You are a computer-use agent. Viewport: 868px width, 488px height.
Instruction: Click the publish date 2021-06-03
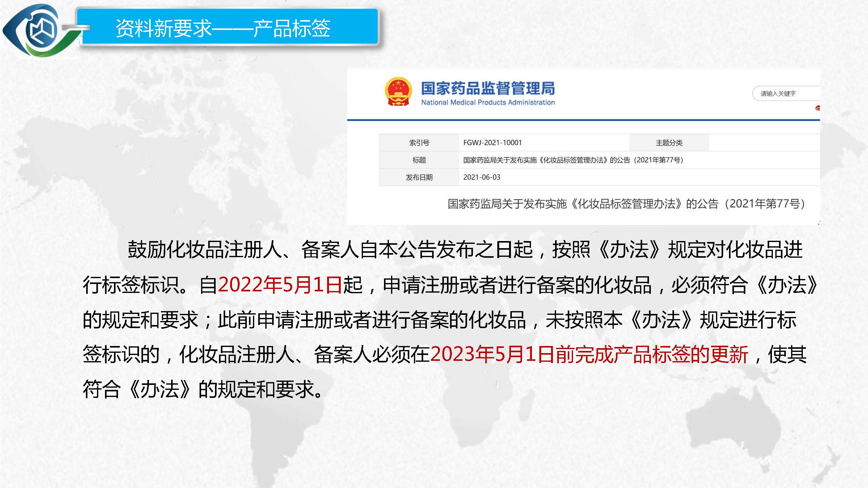pyautogui.click(x=482, y=177)
